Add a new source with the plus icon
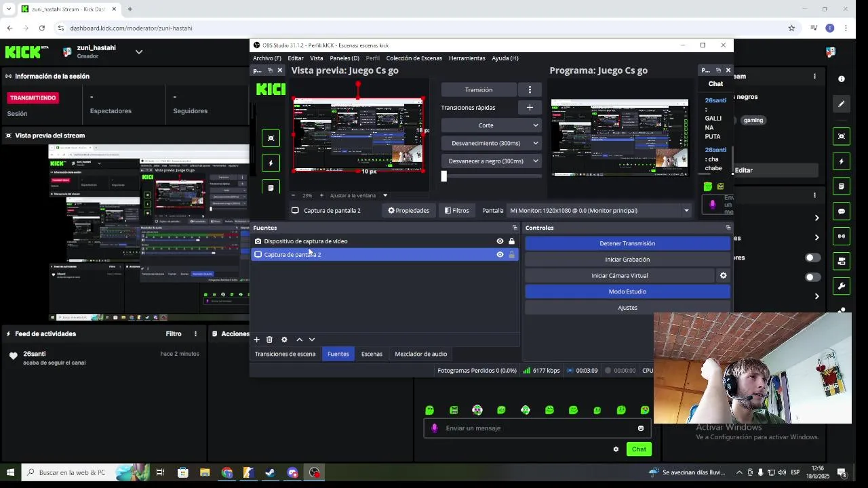 pos(256,340)
